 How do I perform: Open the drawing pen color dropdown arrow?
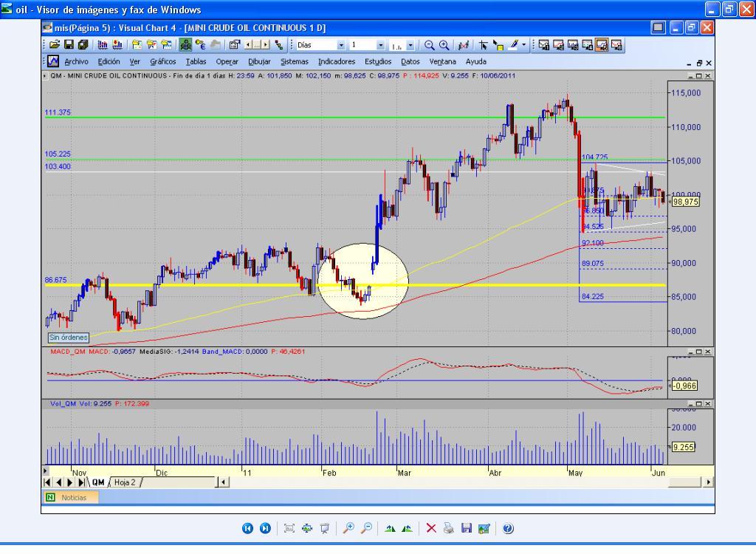[x=525, y=45]
